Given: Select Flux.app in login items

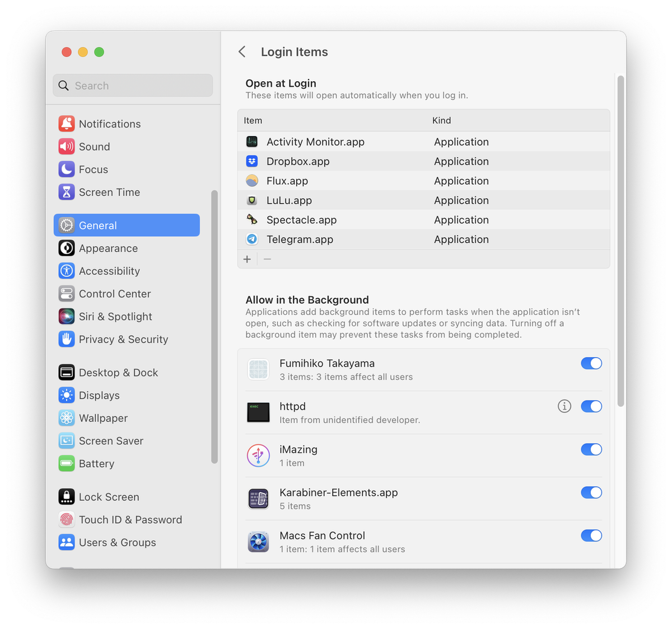Looking at the screenshot, I should [x=287, y=181].
